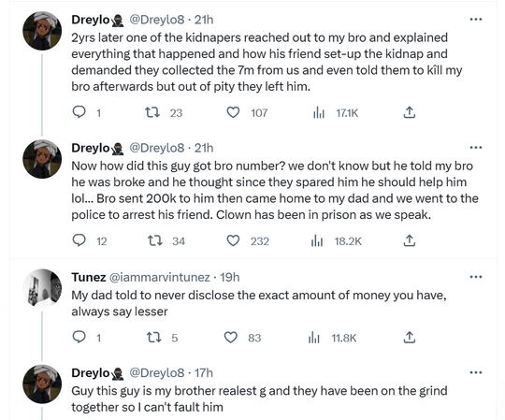Open the 19h timestamp on Tunez's tweet

[x=230, y=277]
